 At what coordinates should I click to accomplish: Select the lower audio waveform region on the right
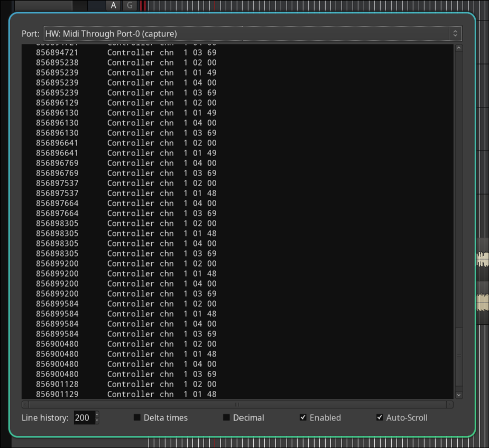[482, 302]
